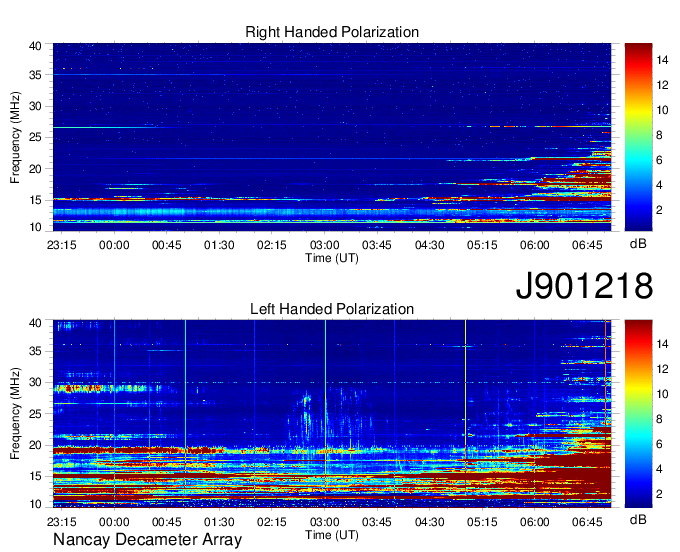Click the "40" frequency tick of the Right Handed plot
Viewport: 680px width, 552px height.
click(35, 46)
